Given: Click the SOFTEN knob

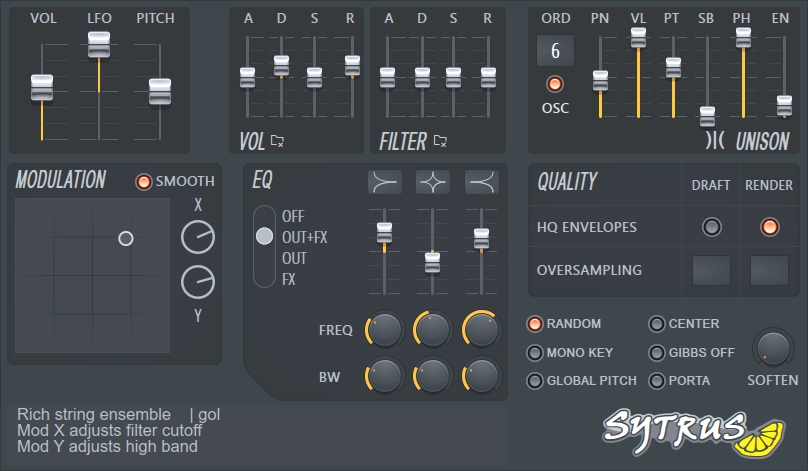Looking at the screenshot, I should click(772, 347).
